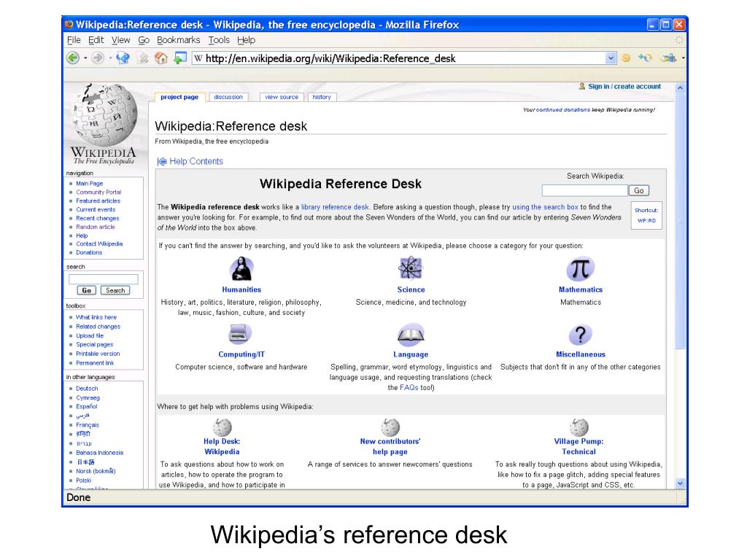Click the browser Forward arrow button
The image size is (747, 560).
pyautogui.click(x=98, y=58)
